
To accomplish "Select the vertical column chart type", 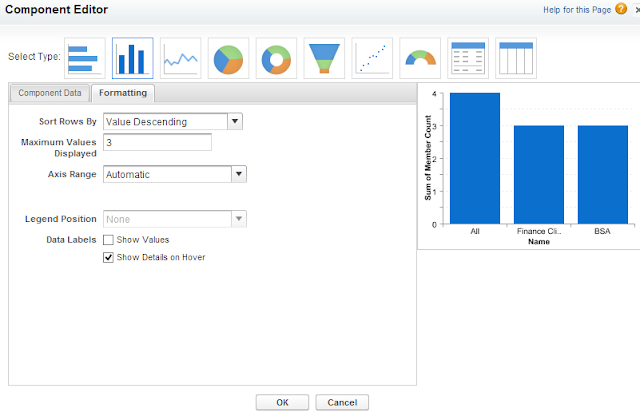I will coord(133,58).
